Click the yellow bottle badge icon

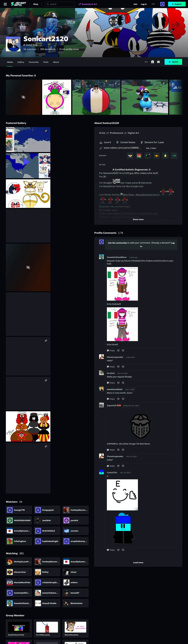(x=165, y=155)
